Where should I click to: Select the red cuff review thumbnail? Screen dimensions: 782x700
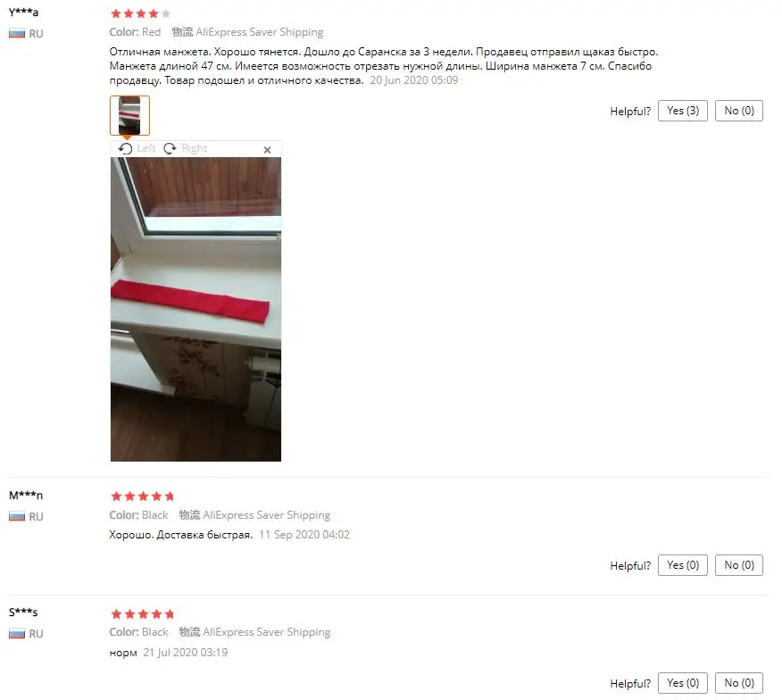pyautogui.click(x=129, y=115)
